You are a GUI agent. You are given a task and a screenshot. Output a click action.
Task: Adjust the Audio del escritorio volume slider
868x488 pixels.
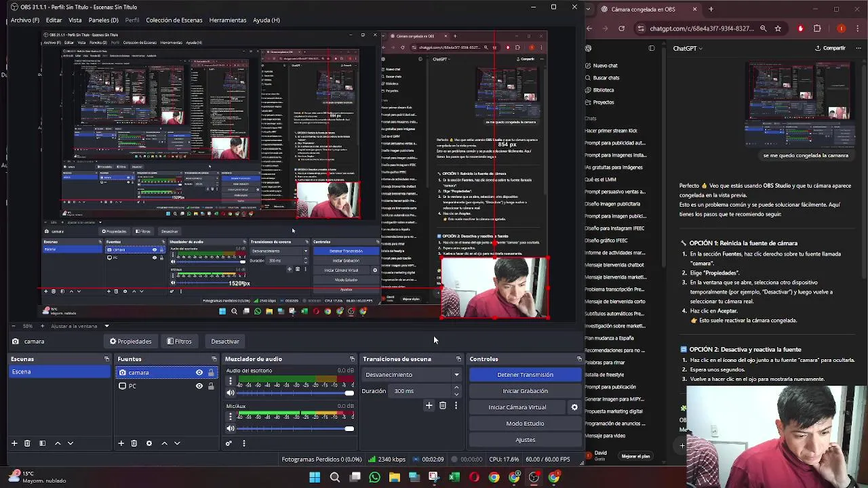point(295,393)
